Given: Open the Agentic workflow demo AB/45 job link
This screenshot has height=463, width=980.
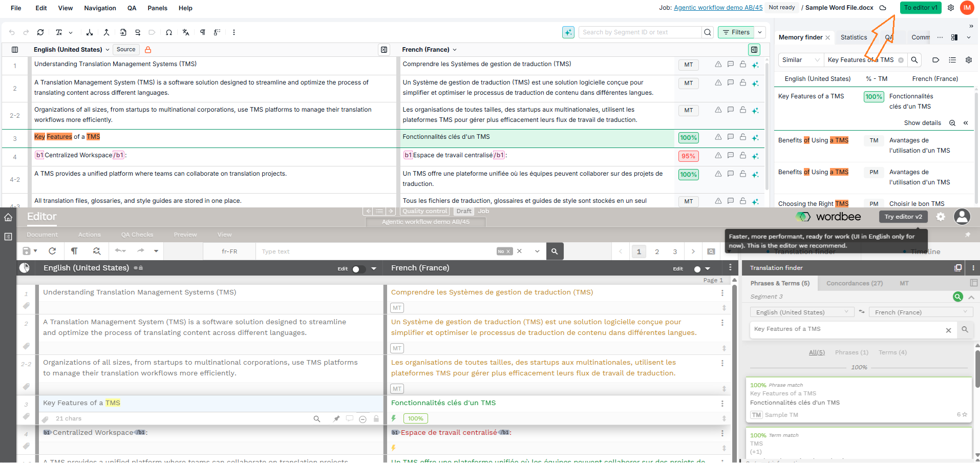Looking at the screenshot, I should pyautogui.click(x=718, y=8).
